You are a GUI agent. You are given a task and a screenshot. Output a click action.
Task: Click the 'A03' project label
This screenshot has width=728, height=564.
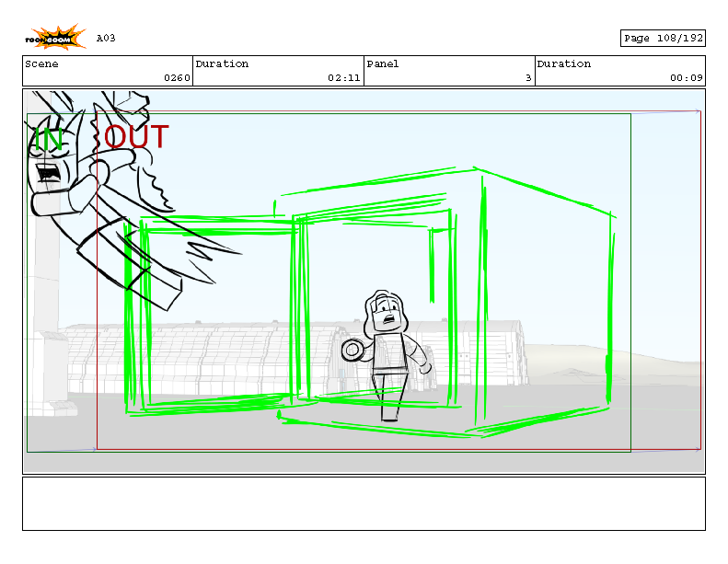[x=106, y=38]
